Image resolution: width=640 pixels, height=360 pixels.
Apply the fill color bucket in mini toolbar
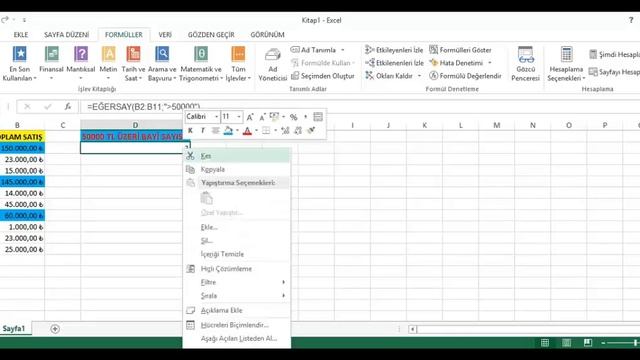(228, 131)
